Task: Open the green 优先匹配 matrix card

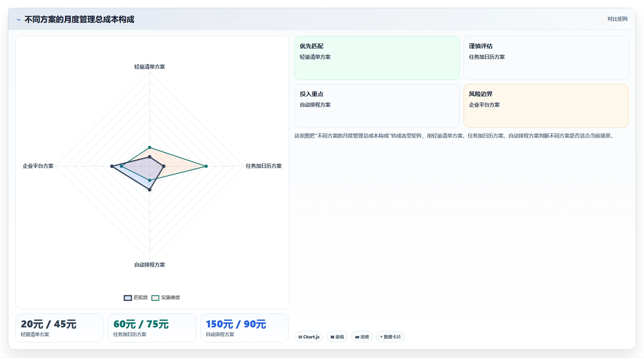Action: click(x=377, y=58)
